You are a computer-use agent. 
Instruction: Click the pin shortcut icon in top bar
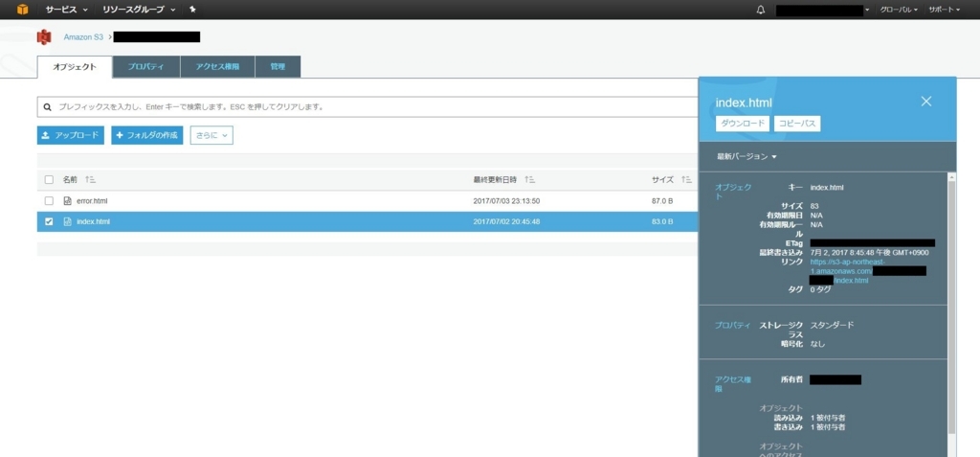pyautogui.click(x=192, y=10)
